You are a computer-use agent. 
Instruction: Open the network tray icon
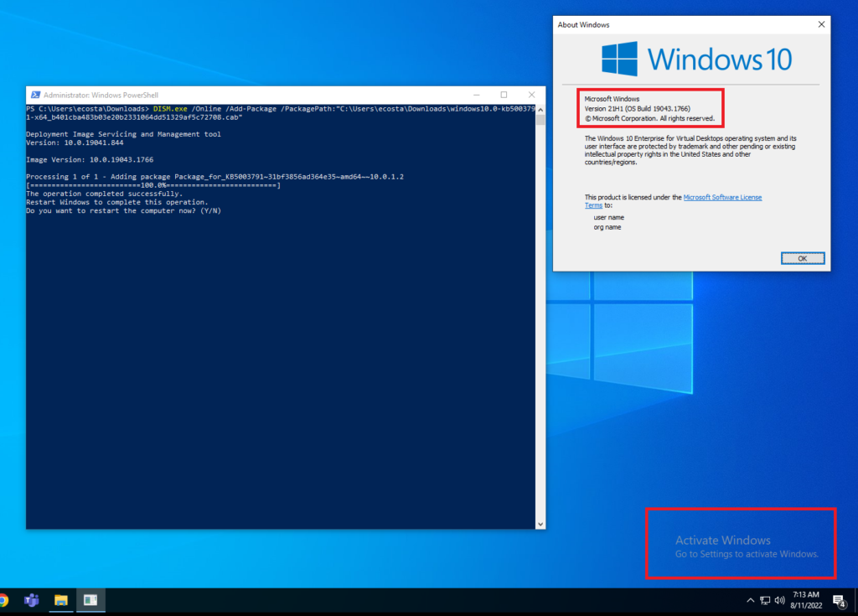pyautogui.click(x=765, y=601)
